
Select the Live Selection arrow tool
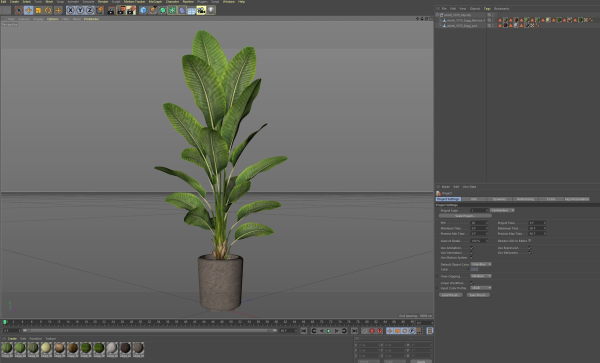(18, 10)
